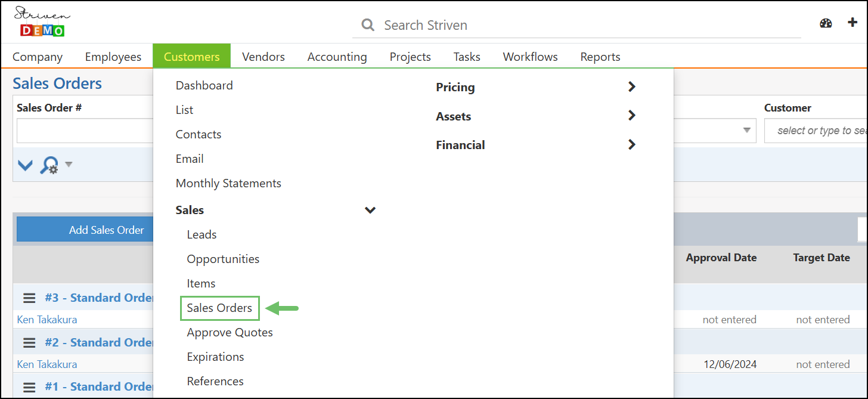Collapse the Sales section chevron
This screenshot has height=399, width=868.
tap(370, 210)
